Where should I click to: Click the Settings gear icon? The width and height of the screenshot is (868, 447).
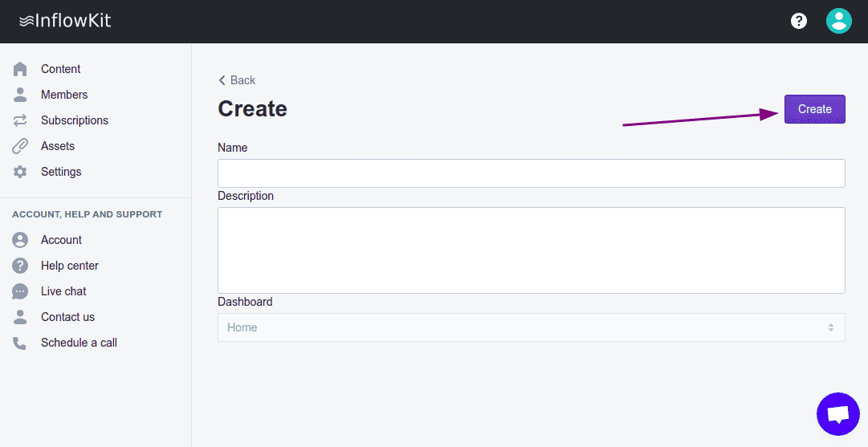(x=20, y=172)
